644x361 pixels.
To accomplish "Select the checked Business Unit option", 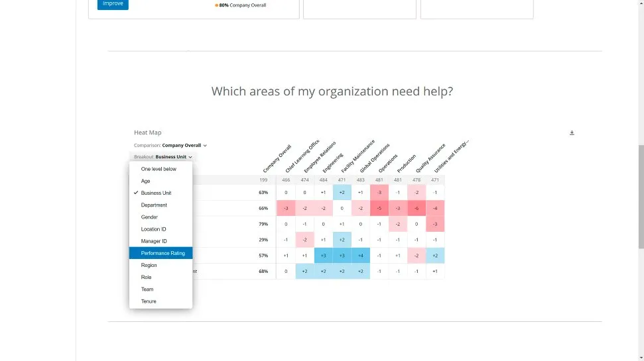I will (x=156, y=193).
